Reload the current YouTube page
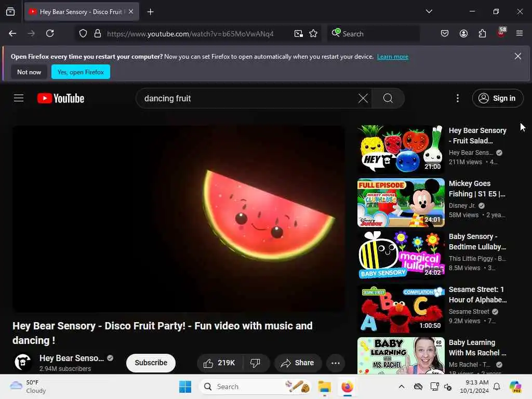The width and height of the screenshot is (532, 399). click(50, 33)
